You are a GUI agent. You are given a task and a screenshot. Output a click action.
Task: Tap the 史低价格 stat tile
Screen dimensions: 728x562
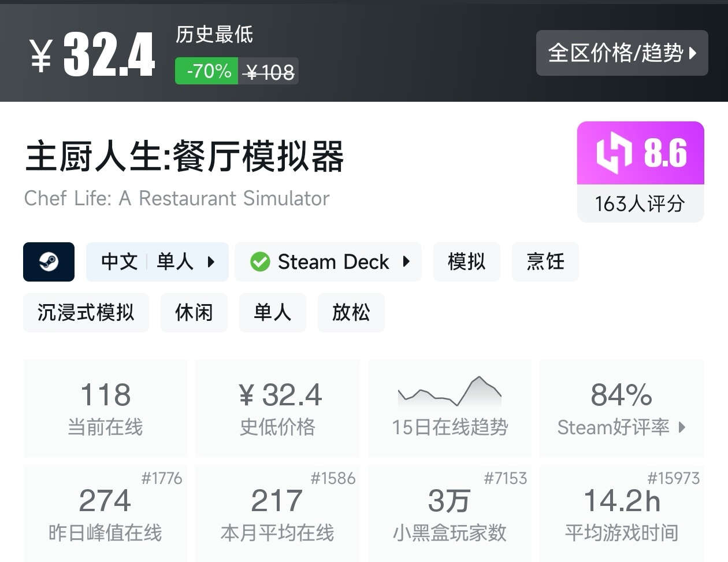[277, 408]
